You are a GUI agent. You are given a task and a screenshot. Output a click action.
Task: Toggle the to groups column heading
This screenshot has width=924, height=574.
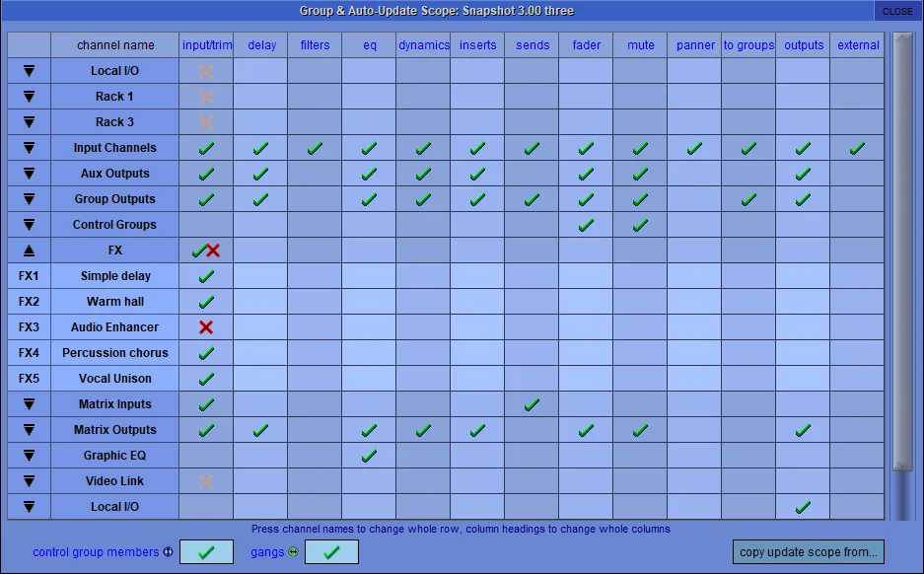coord(749,44)
